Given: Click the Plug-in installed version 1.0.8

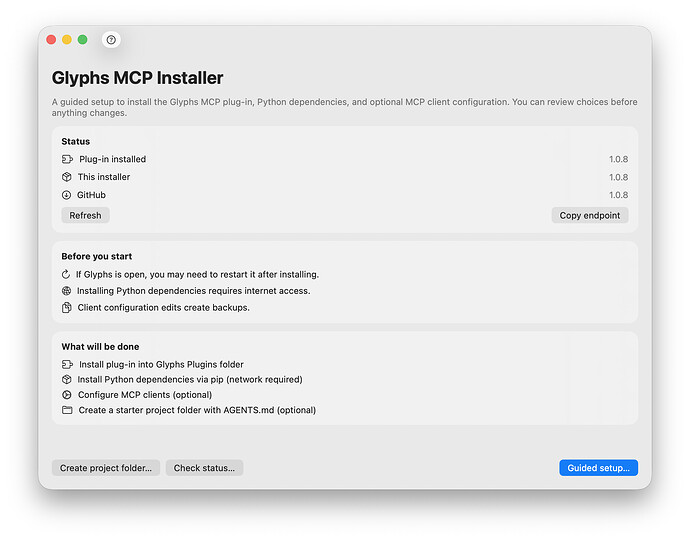Looking at the screenshot, I should click(x=618, y=159).
